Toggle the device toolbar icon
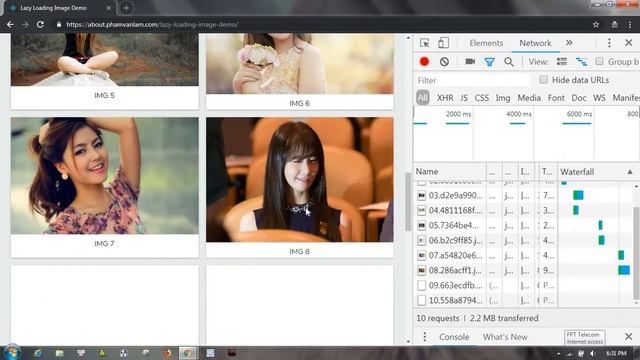The width and height of the screenshot is (640, 360). coord(443,43)
